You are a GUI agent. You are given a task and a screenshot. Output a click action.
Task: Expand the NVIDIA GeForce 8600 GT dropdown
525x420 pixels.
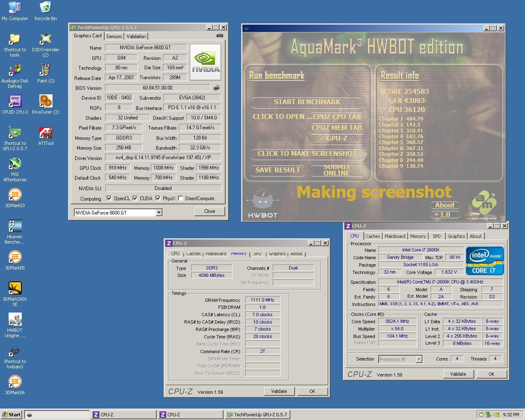159,212
